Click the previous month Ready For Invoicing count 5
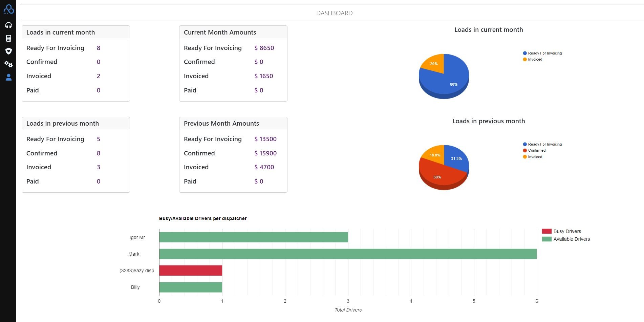Screen dimensions: 644x322 (x=99, y=139)
